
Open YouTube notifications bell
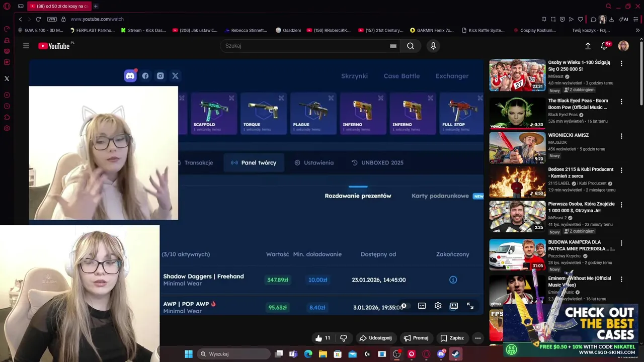604,46
